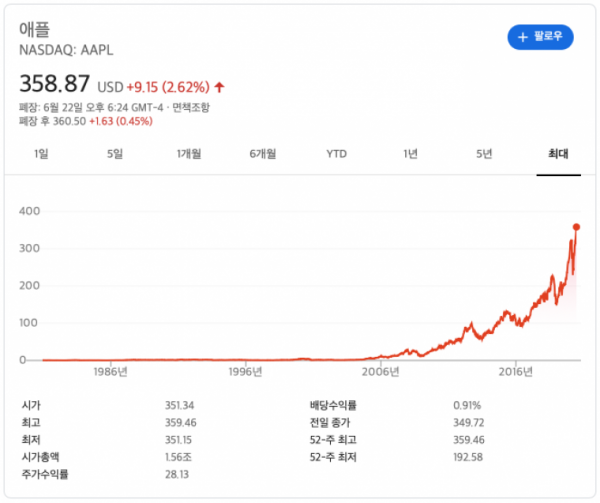Click the 최저 value 351.15
Viewport: 600px width, 503px height.
(178, 440)
